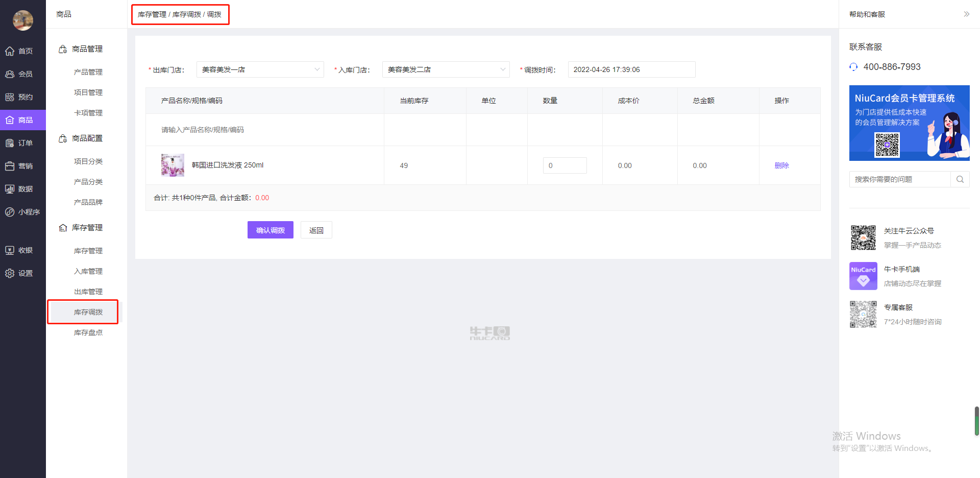This screenshot has width=980, height=478.
Task: Open 卡项管理 submenu item
Action: [88, 113]
